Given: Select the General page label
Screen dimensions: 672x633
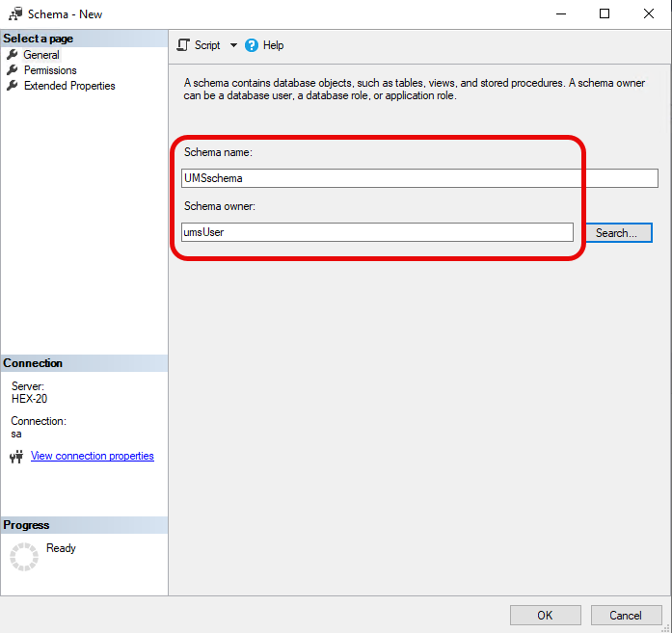Looking at the screenshot, I should (41, 55).
